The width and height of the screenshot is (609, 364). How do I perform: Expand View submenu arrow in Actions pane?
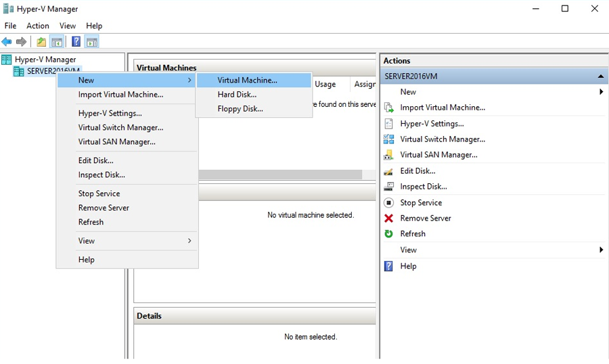point(602,250)
